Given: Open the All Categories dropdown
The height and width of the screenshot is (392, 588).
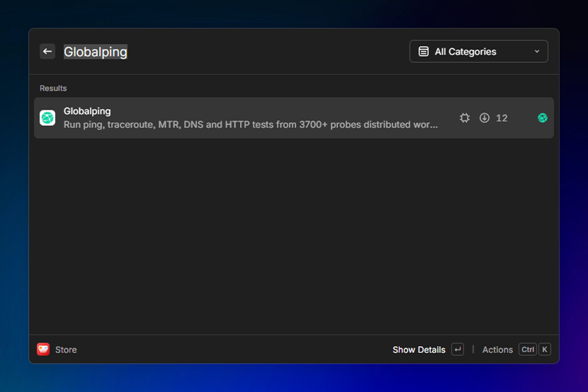Looking at the screenshot, I should (478, 51).
